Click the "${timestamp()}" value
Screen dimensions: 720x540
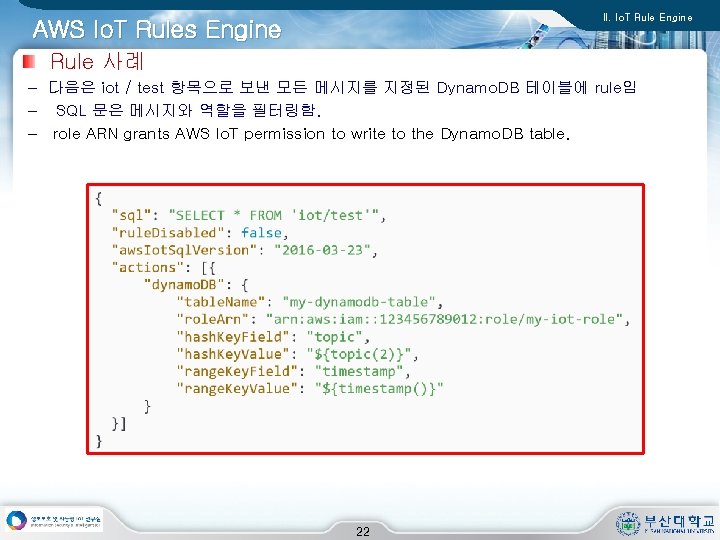coord(379,388)
